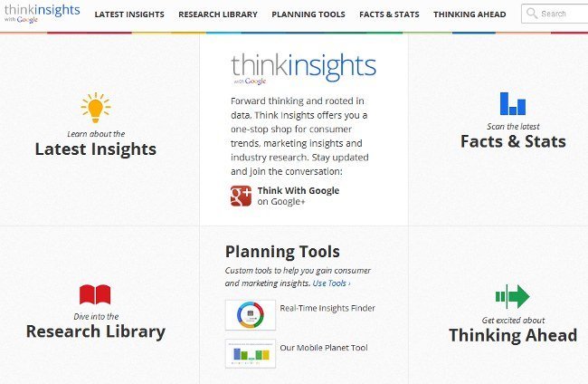Click the red open book Research Library icon

point(95,294)
